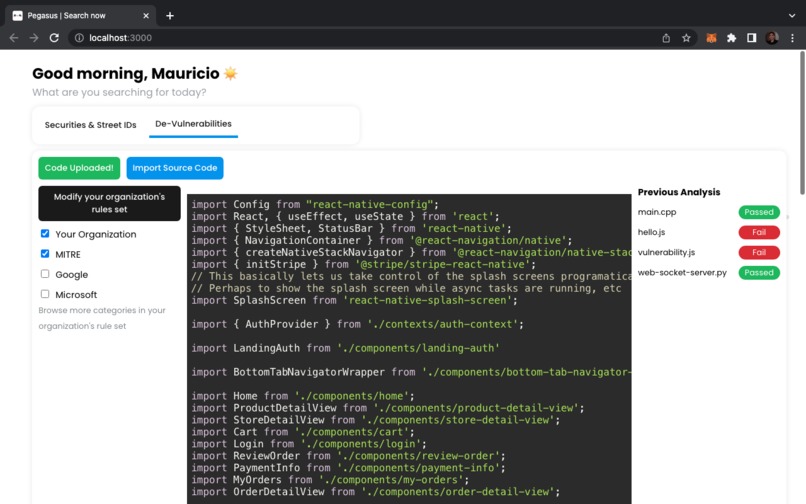806x504 pixels.
Task: Click Passed badge for web-socket-server.py
Action: [x=759, y=273]
